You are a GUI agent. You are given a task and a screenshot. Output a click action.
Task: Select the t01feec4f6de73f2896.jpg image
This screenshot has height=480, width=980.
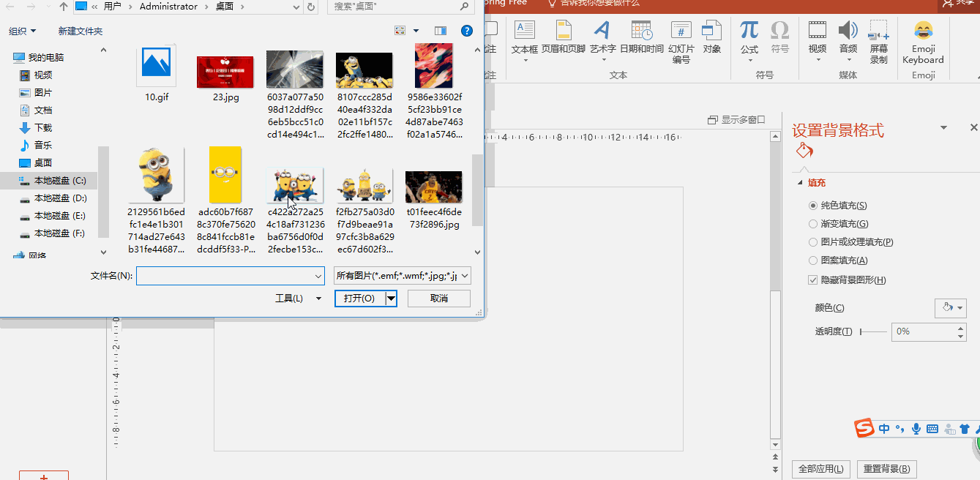tap(433, 187)
